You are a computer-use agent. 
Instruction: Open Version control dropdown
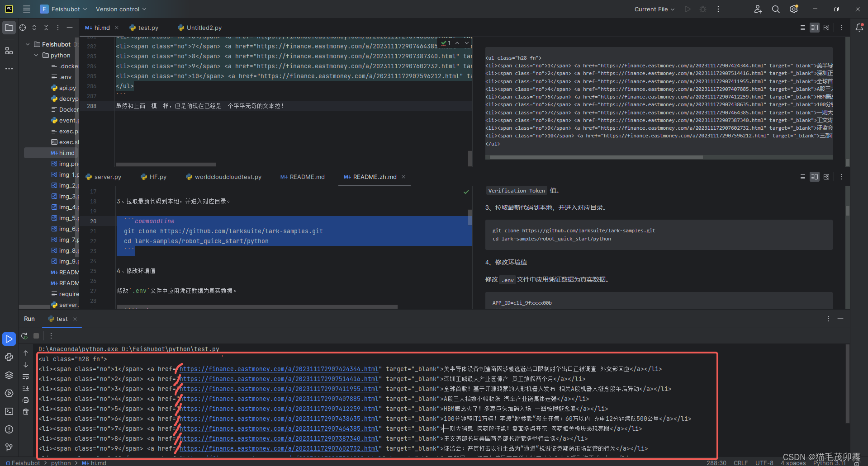click(121, 9)
